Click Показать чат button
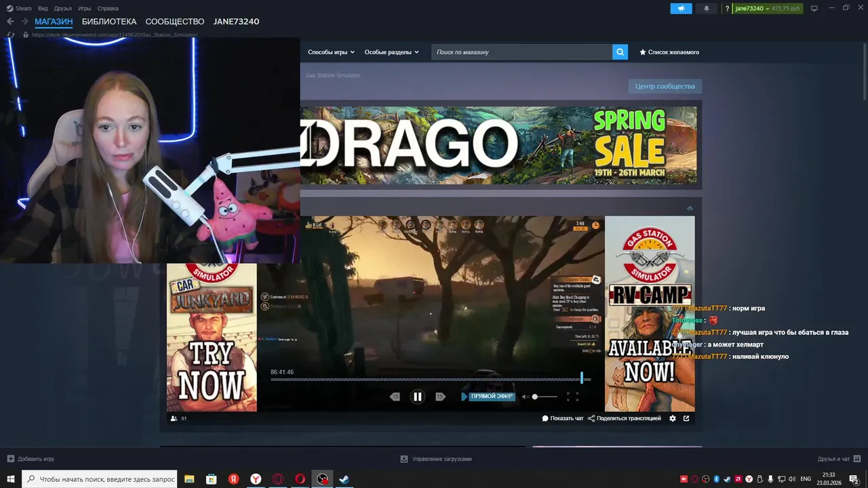Screen dimensions: 868x488 pyautogui.click(x=563, y=418)
